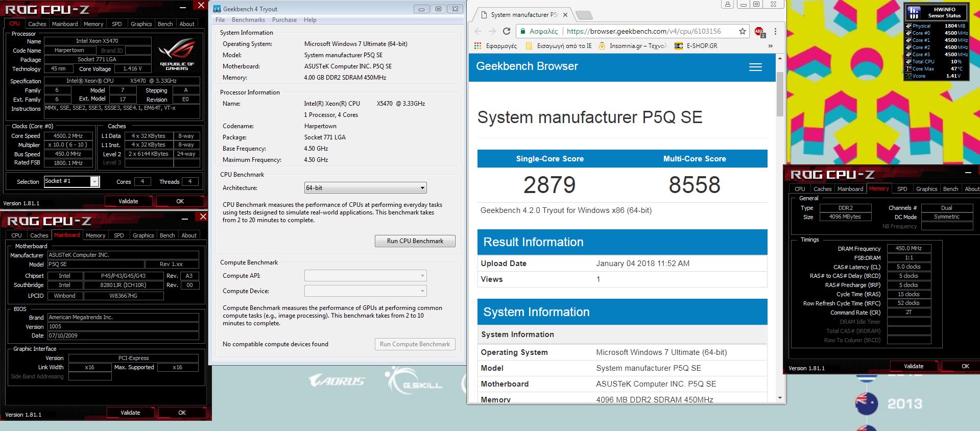Open the Benchmarks menu in Geekbench

[248, 20]
